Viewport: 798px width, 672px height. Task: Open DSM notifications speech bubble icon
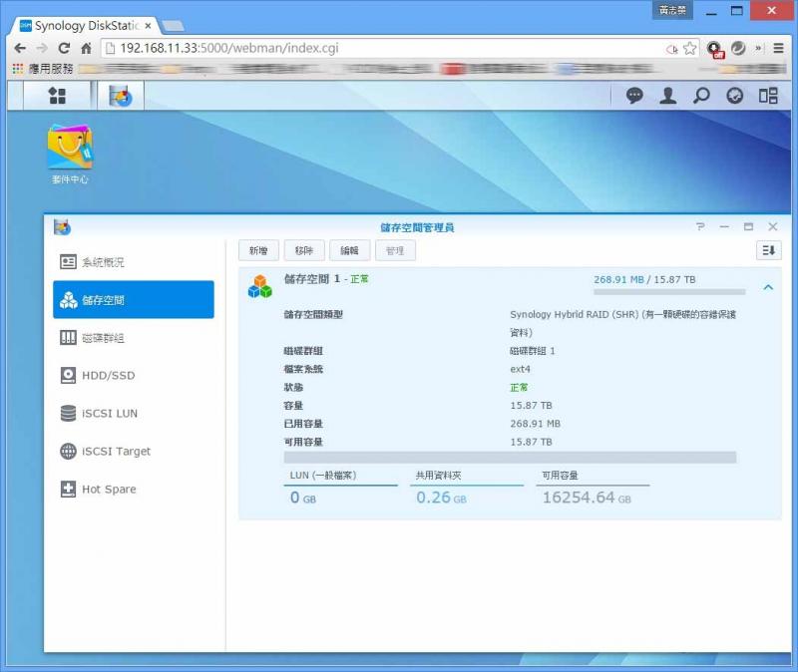pos(634,96)
